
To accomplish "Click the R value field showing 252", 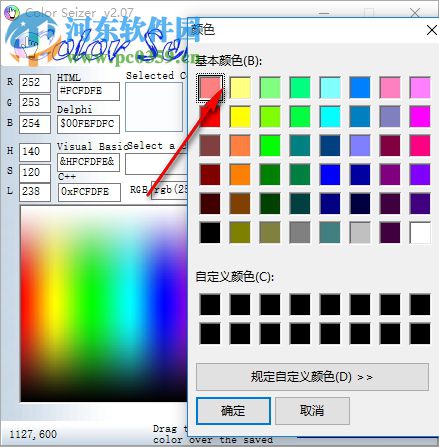I will pos(35,83).
